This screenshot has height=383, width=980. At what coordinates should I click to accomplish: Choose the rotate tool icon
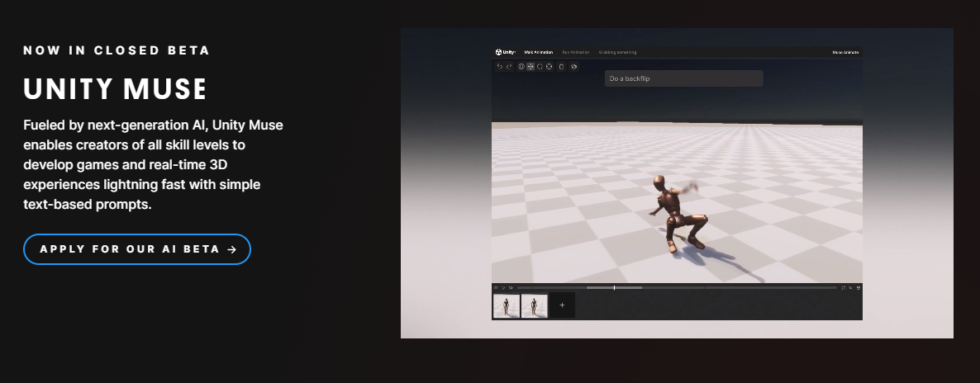(540, 66)
